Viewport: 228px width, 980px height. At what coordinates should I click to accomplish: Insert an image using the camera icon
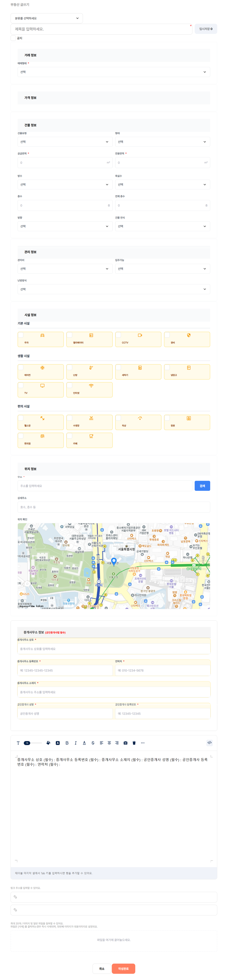pyautogui.click(x=125, y=743)
